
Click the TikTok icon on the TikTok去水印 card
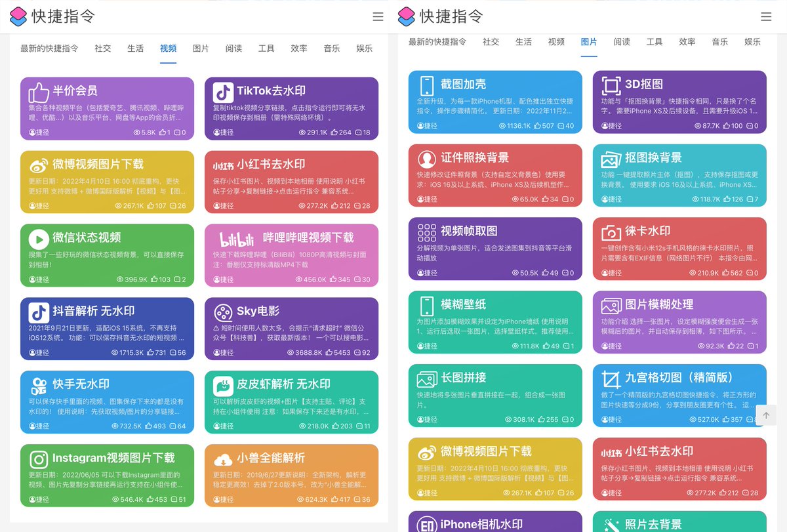223,92
